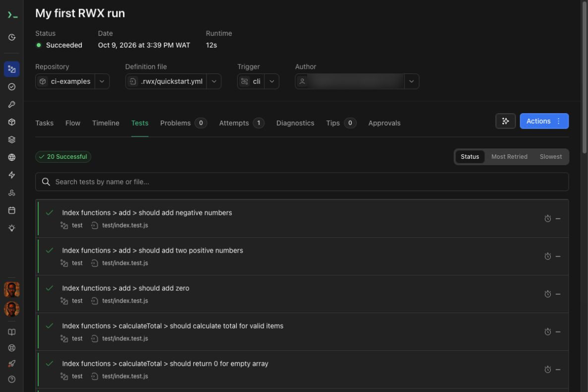The width and height of the screenshot is (588, 392).
Task: Click the .rwx/quickstart.yml definition file button
Action: coord(166,81)
